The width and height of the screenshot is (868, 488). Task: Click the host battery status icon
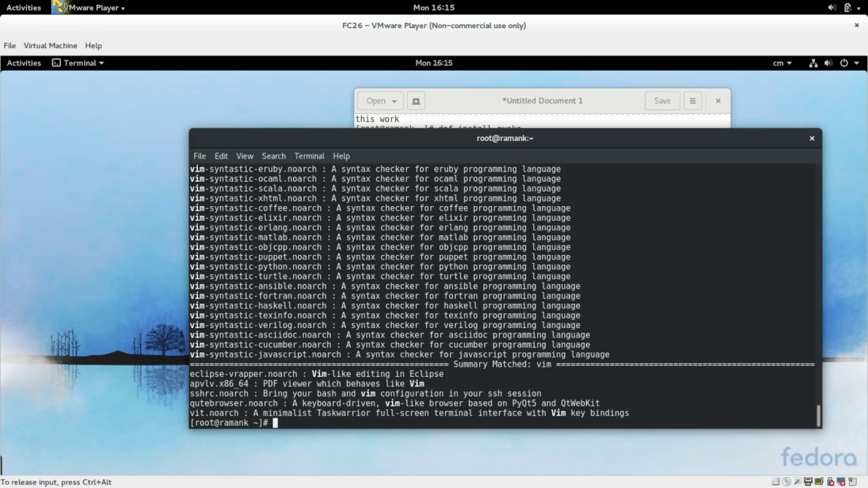coord(846,7)
